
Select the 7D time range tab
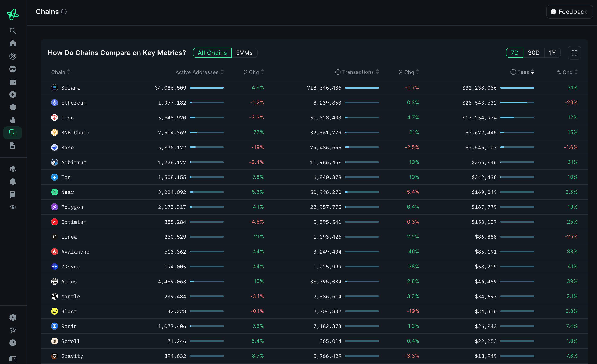tap(514, 53)
